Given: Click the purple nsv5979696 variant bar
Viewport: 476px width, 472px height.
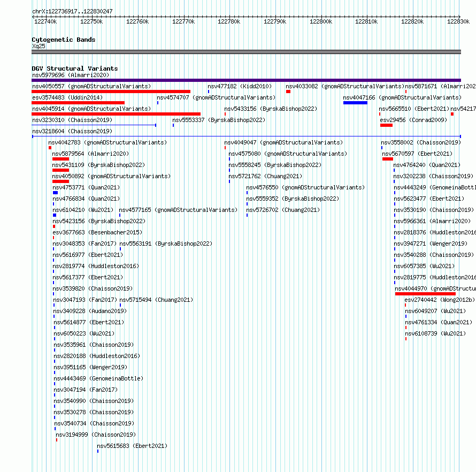Looking at the screenshot, I should coord(246,80).
